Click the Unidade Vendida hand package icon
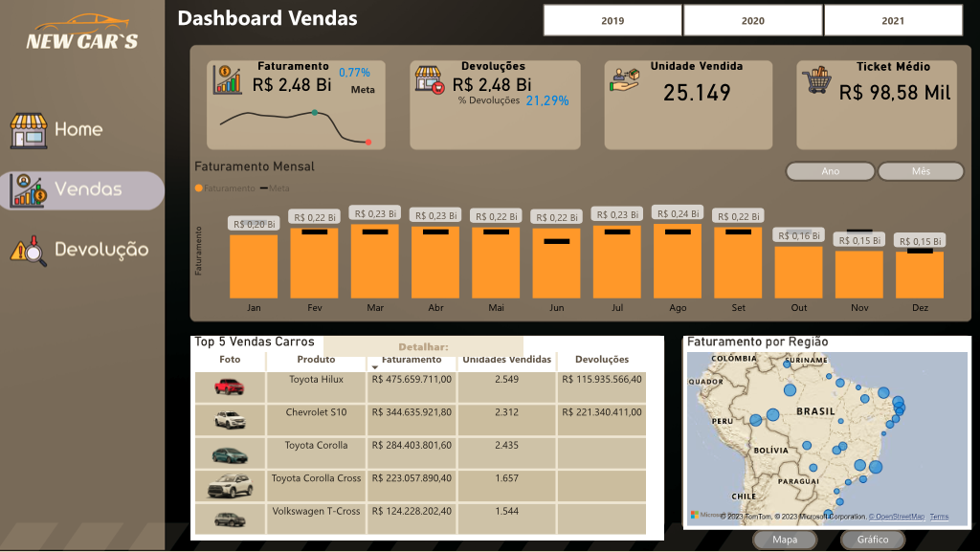The width and height of the screenshot is (980, 552). pyautogui.click(x=625, y=80)
